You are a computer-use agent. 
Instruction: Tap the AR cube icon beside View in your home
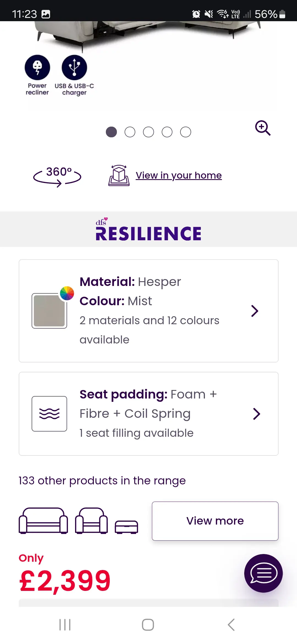pos(119,176)
